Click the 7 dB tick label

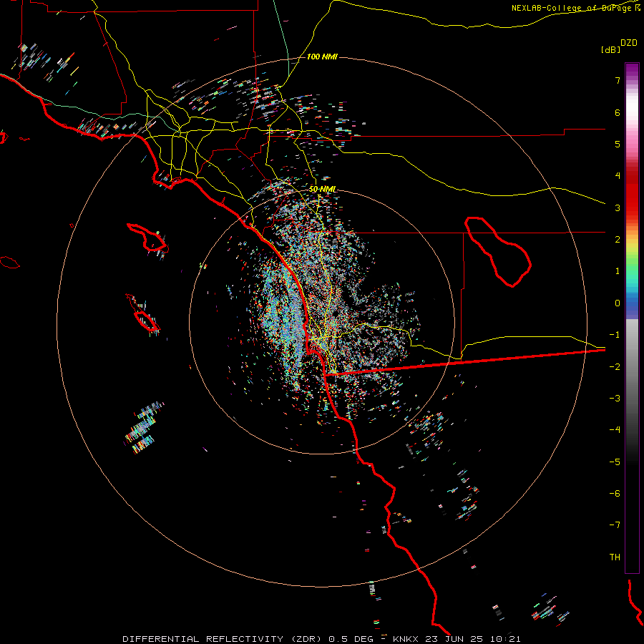(618, 80)
